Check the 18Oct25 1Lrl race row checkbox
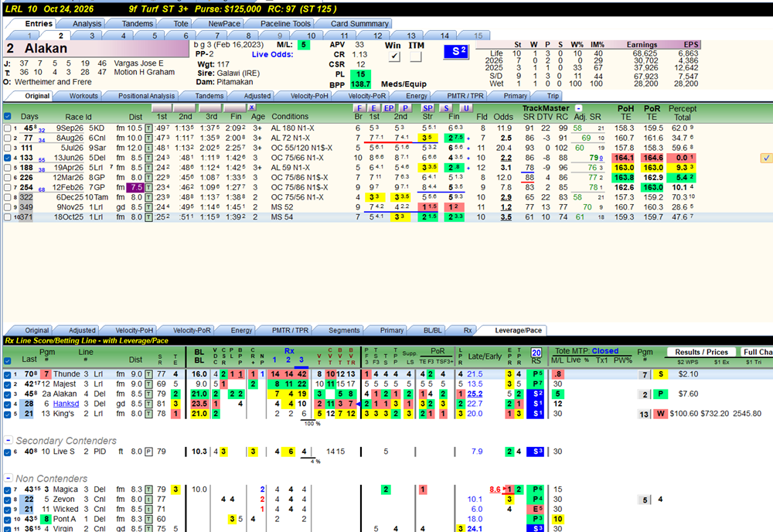 (x=8, y=217)
